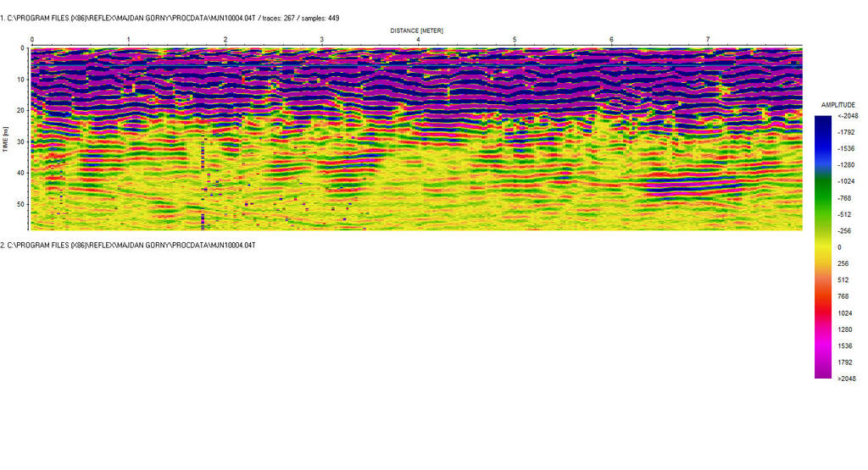Viewport: 868px width, 470px height.
Task: Click the 0 amplitude legend value
Action: coord(839,247)
